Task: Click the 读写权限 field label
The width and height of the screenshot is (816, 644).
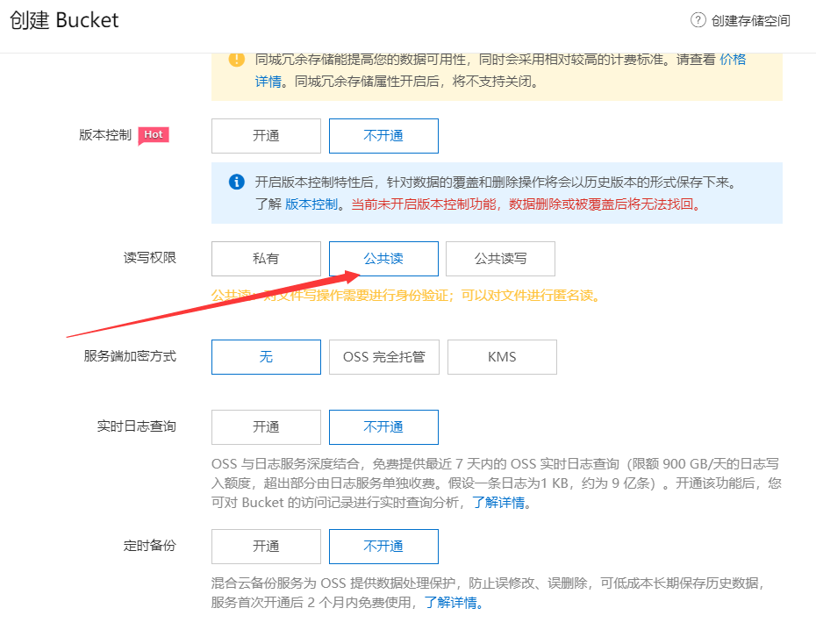Action: tap(150, 257)
